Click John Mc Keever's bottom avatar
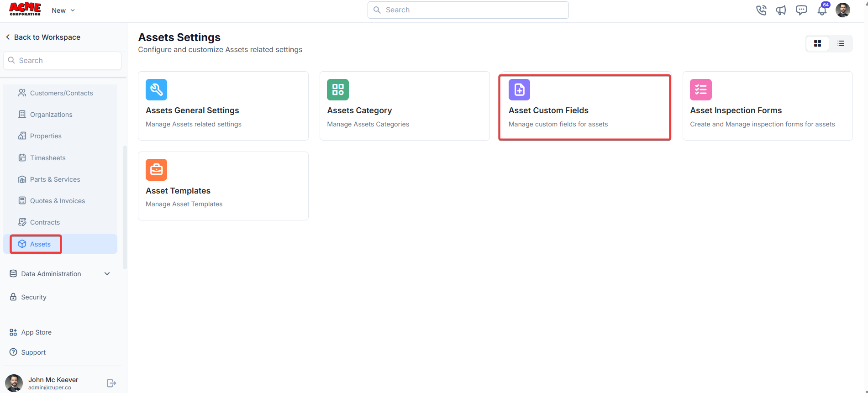This screenshot has width=868, height=393. (14, 383)
